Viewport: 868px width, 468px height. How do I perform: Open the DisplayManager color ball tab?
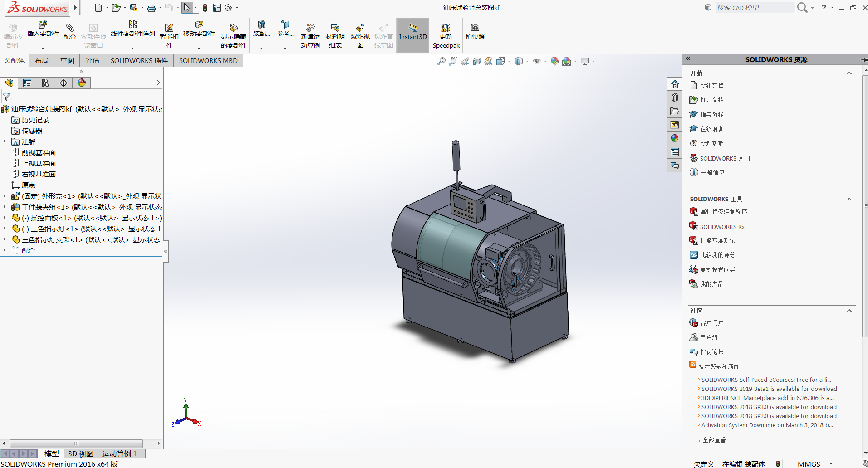pyautogui.click(x=82, y=83)
